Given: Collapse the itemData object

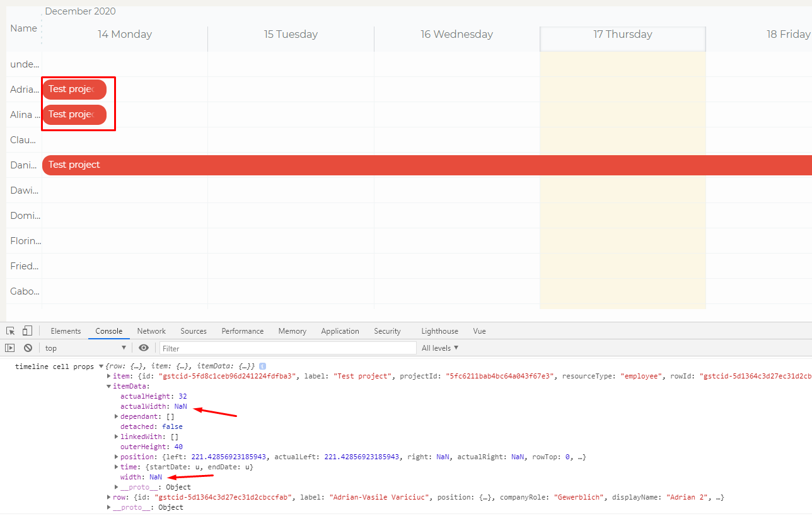Looking at the screenshot, I should 109,385.
